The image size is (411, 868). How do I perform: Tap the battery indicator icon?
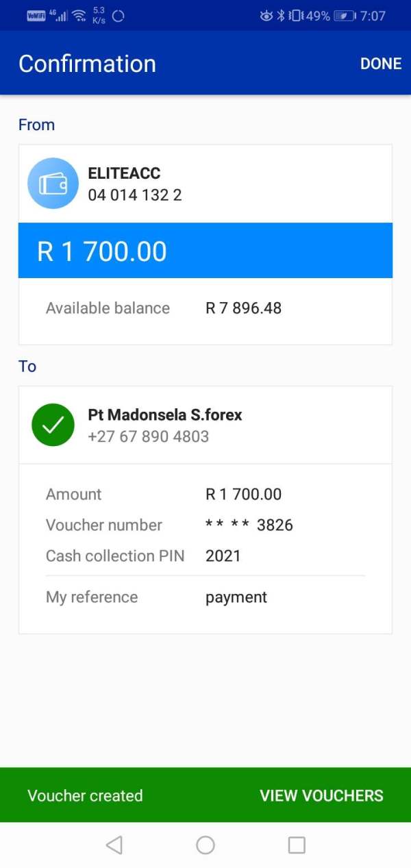[x=345, y=15]
